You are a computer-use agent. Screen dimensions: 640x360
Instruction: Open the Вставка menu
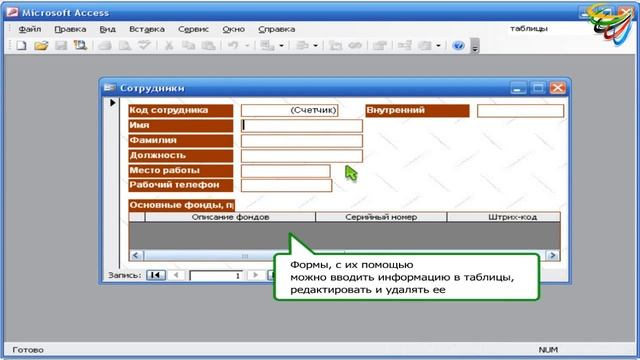[147, 29]
